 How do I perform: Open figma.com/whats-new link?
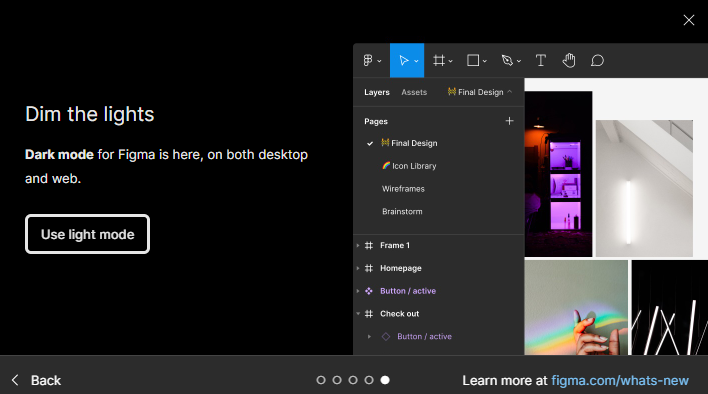[620, 380]
